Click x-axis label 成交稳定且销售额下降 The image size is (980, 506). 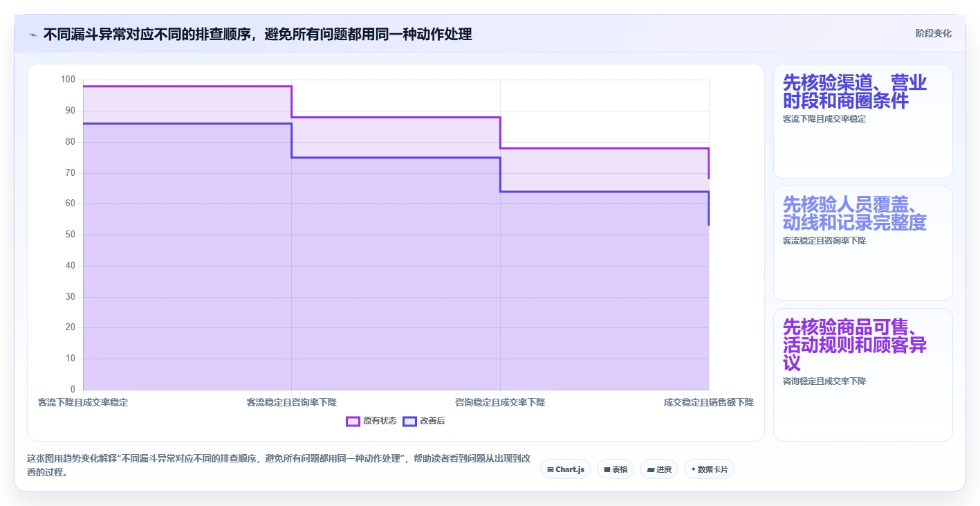709,402
